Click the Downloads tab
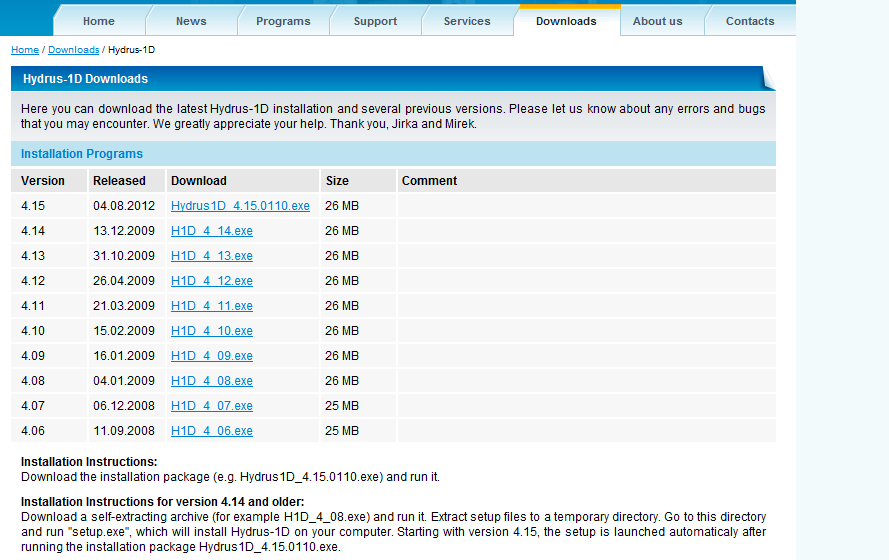 [x=566, y=21]
